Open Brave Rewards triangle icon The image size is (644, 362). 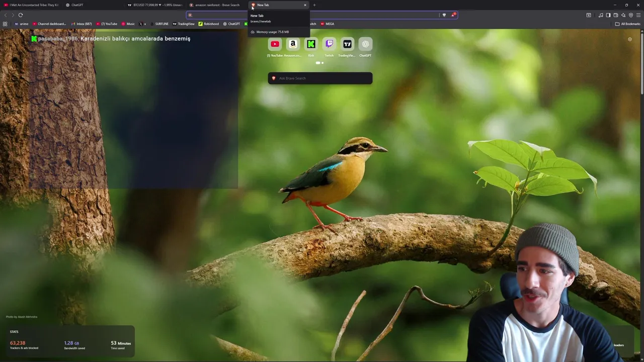[453, 15]
